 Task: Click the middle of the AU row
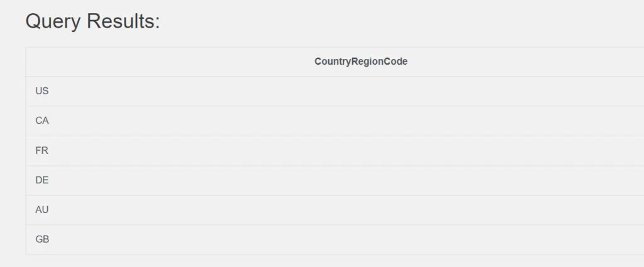335,210
